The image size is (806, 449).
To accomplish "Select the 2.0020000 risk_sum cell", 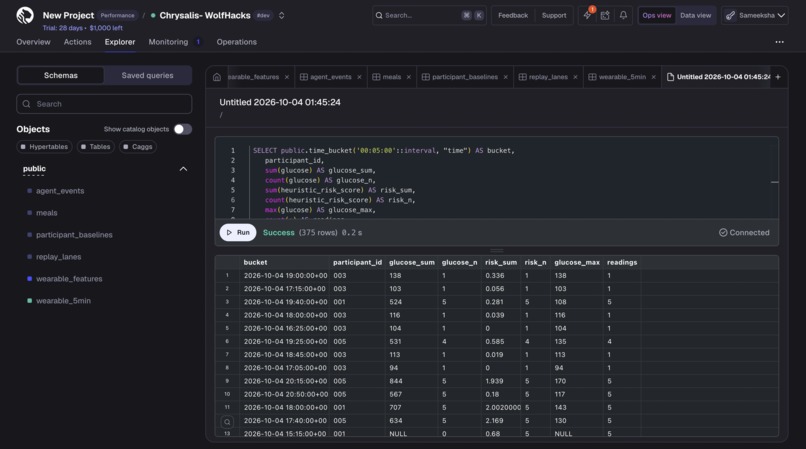I will (x=503, y=407).
